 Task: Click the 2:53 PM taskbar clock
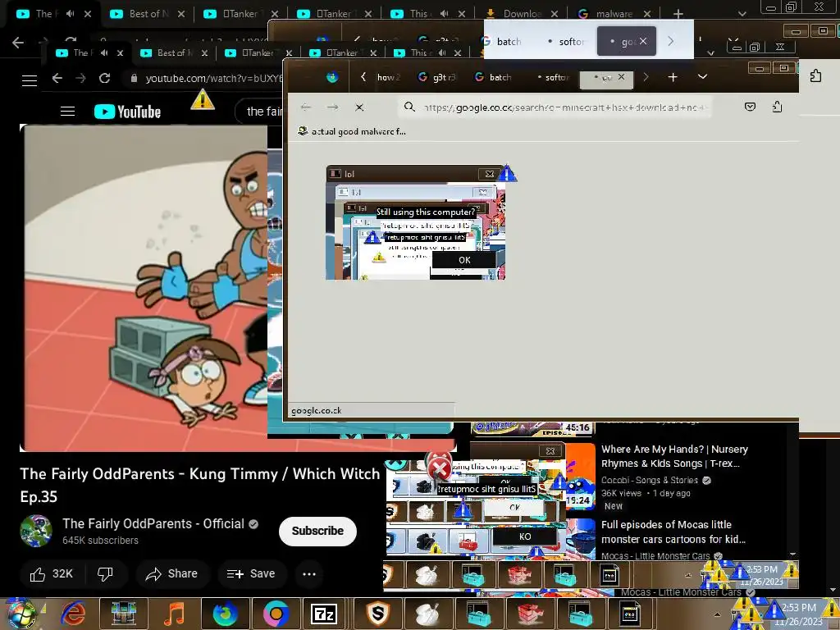(798, 614)
